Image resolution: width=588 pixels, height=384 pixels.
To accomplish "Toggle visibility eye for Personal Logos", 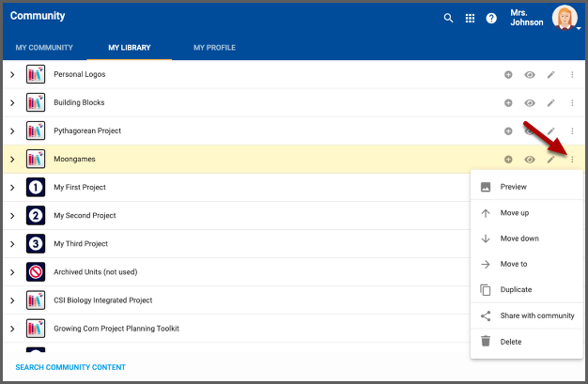I will click(530, 74).
